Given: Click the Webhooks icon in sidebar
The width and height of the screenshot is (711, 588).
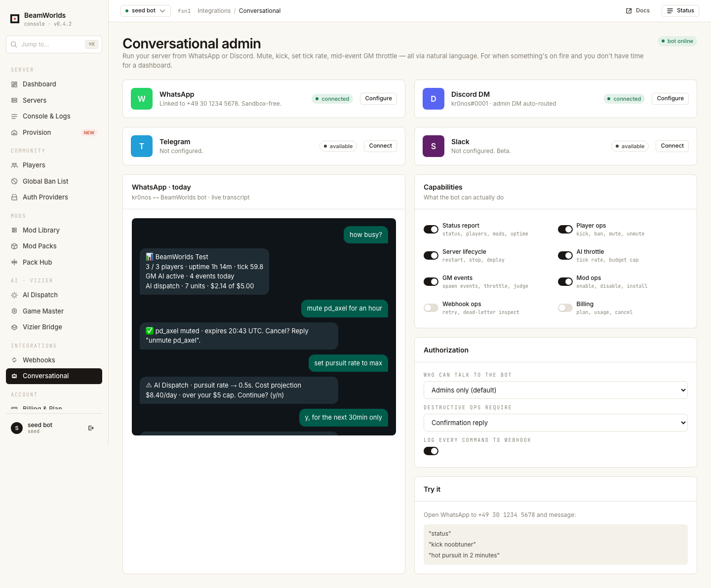Looking at the screenshot, I should tap(14, 360).
